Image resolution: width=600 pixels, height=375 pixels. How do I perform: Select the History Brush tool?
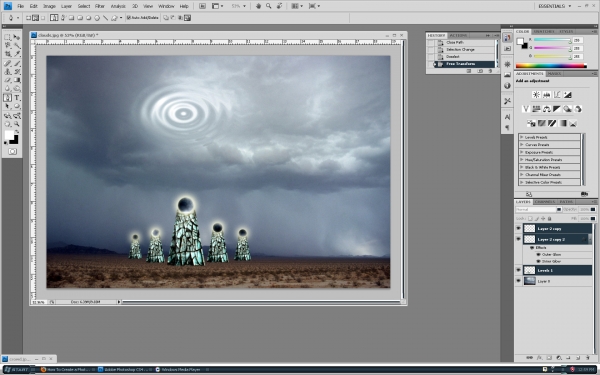tap(16, 72)
